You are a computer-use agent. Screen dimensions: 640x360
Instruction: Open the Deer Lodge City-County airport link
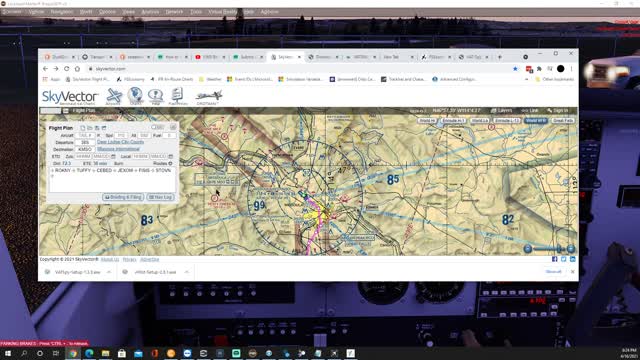point(120,142)
